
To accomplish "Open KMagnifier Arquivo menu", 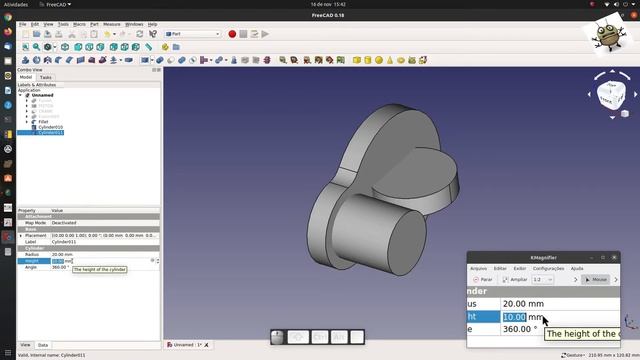I will 478,269.
